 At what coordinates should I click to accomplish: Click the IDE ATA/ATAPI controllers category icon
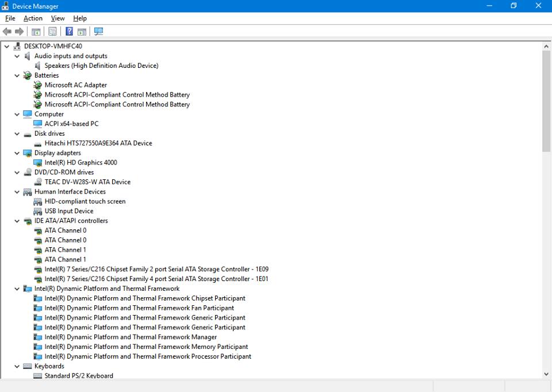point(28,221)
